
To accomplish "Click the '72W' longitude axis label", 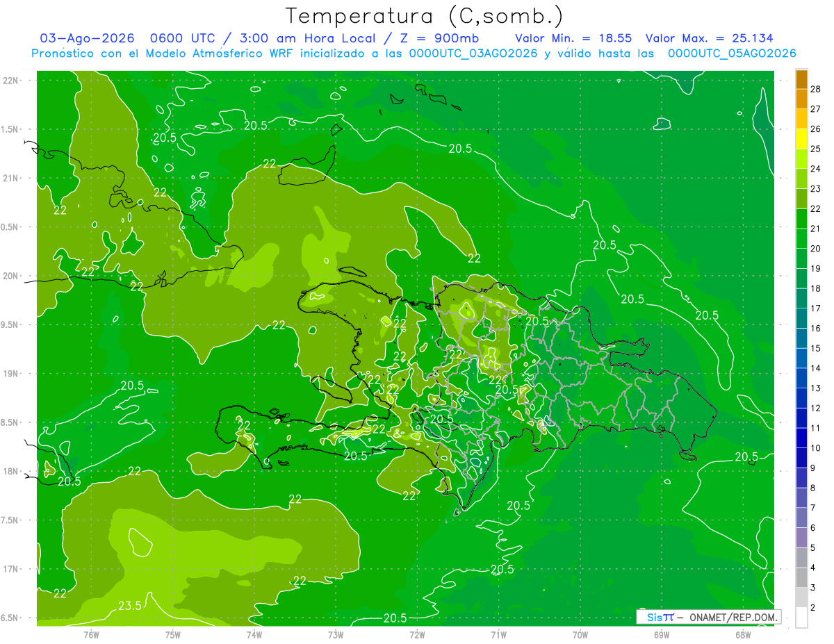I will point(417,634).
